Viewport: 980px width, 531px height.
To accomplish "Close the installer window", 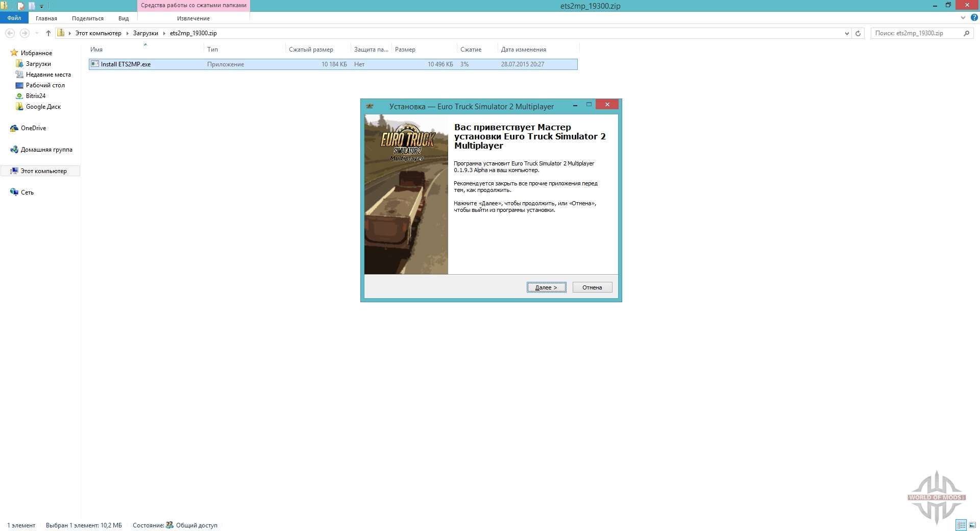I will click(607, 105).
